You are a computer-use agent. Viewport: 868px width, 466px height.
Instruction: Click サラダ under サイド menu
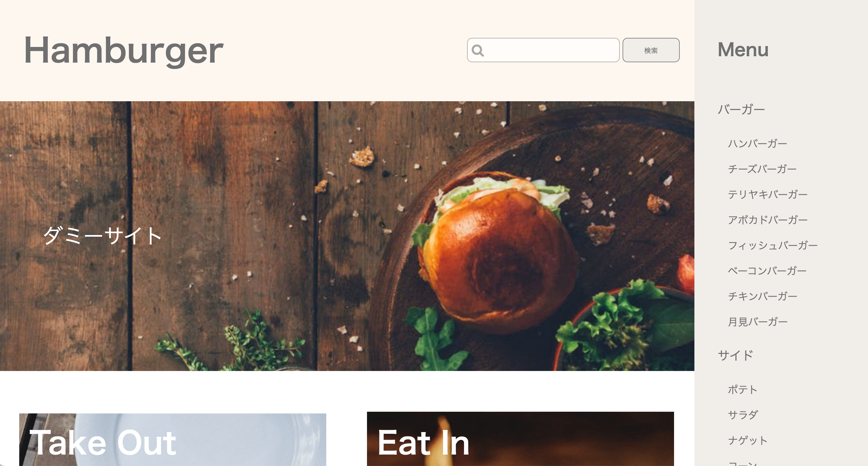coord(743,414)
